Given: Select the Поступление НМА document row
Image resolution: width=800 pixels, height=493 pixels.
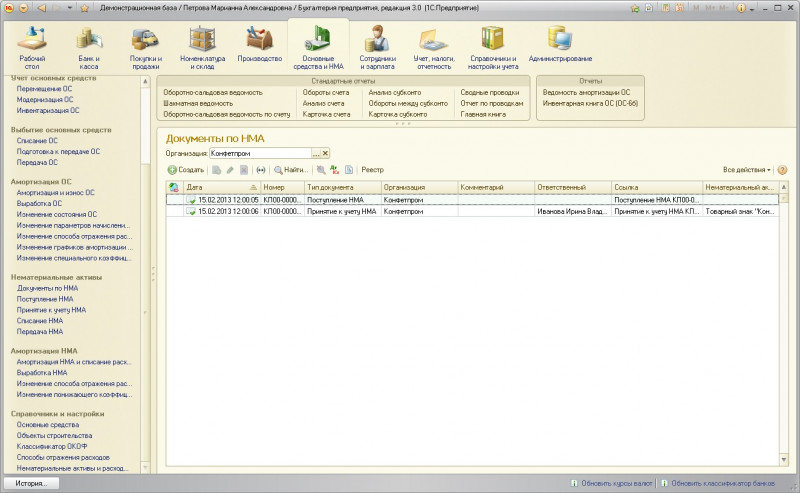Looking at the screenshot, I should 472,200.
